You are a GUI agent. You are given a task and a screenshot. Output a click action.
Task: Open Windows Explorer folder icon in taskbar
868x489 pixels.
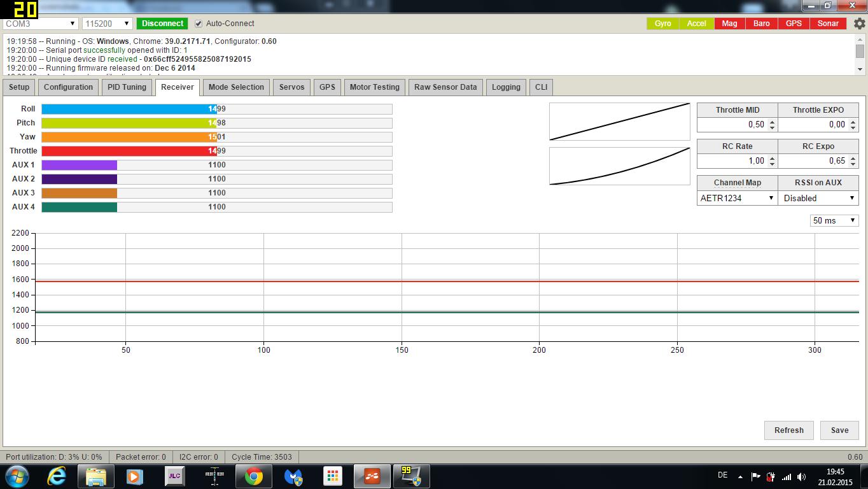96,476
